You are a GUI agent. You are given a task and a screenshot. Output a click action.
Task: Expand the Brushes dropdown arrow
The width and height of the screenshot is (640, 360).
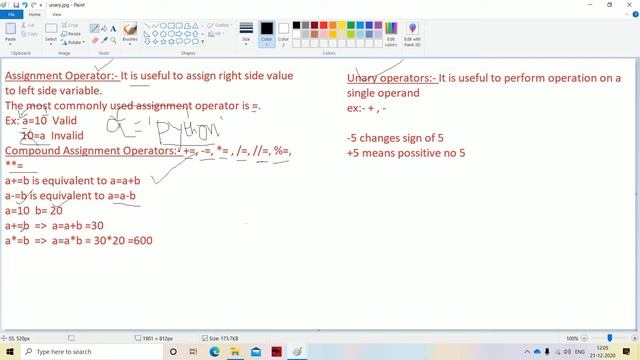[x=130, y=44]
